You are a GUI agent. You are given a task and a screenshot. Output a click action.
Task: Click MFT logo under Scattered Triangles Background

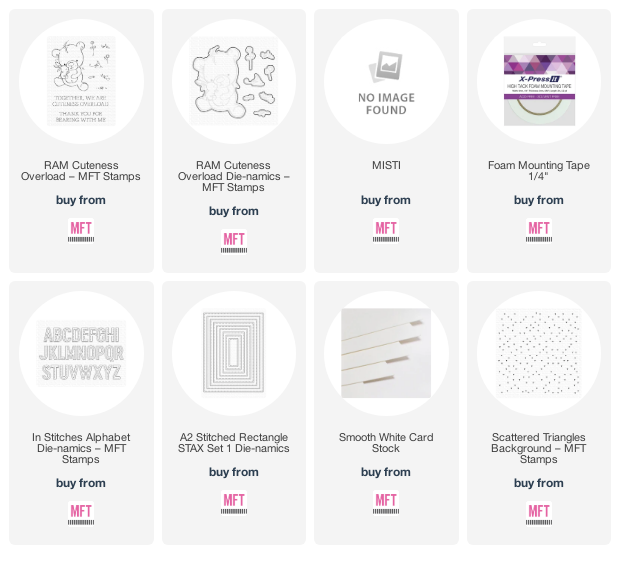[x=539, y=514]
